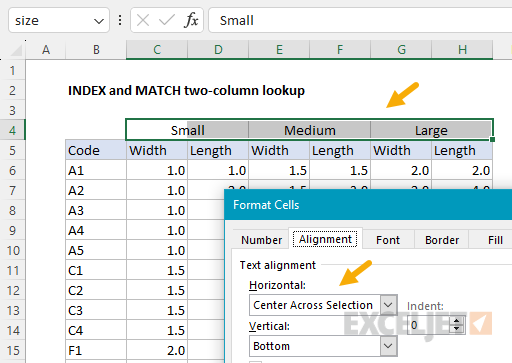This screenshot has height=363, width=512.
Task: Select column G header
Action: (401, 50)
